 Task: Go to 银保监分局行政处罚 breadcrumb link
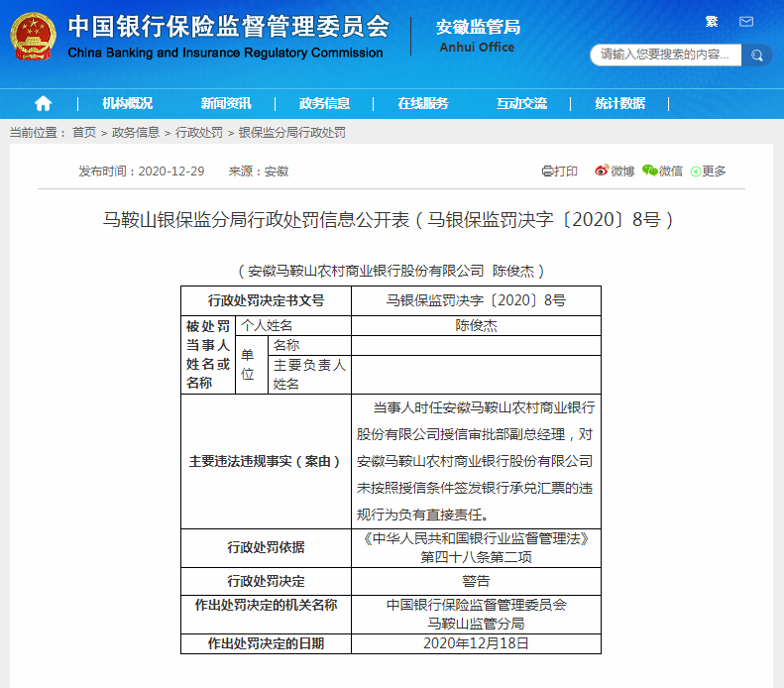[x=292, y=133]
